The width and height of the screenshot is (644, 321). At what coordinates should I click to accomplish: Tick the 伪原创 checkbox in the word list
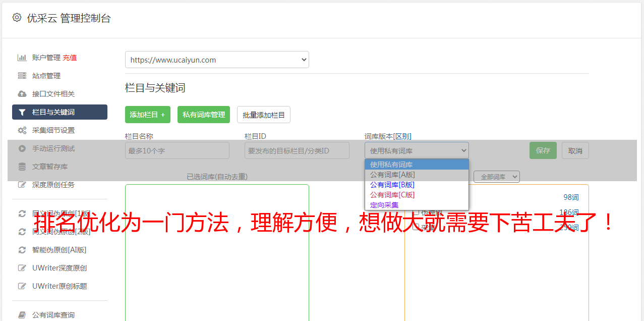tap(416, 212)
